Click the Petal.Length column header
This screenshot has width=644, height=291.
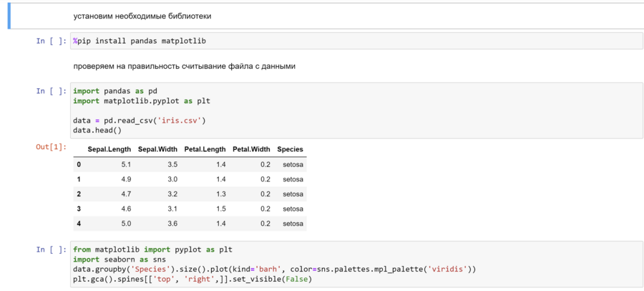(x=205, y=149)
